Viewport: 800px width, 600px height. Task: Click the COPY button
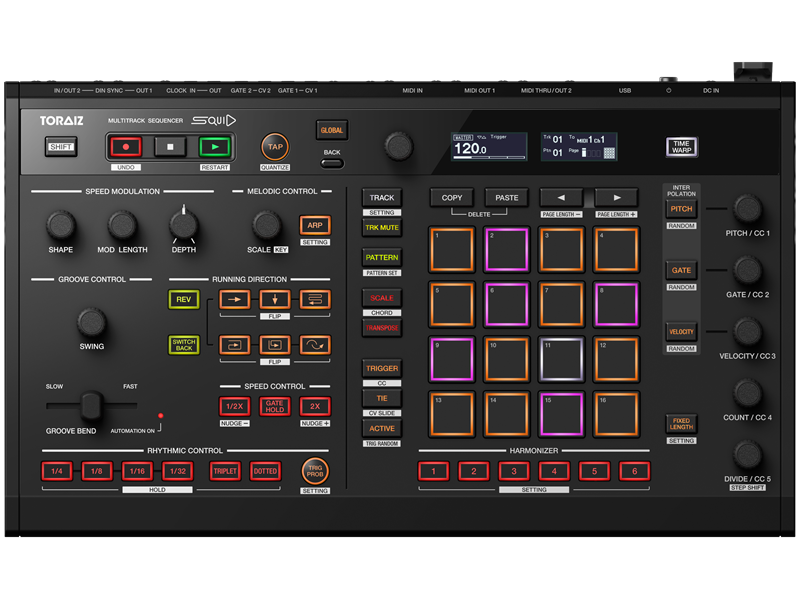[452, 198]
